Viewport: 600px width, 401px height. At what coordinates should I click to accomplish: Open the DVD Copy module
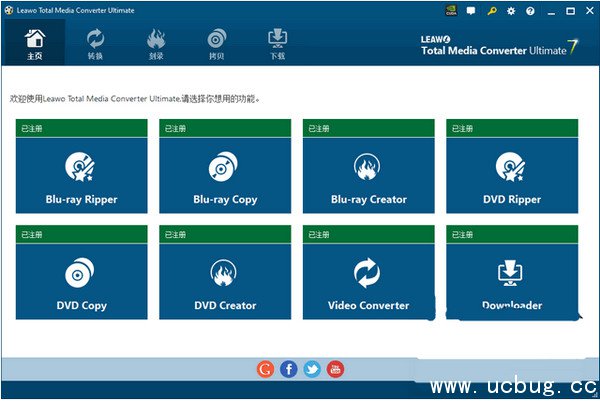82,280
